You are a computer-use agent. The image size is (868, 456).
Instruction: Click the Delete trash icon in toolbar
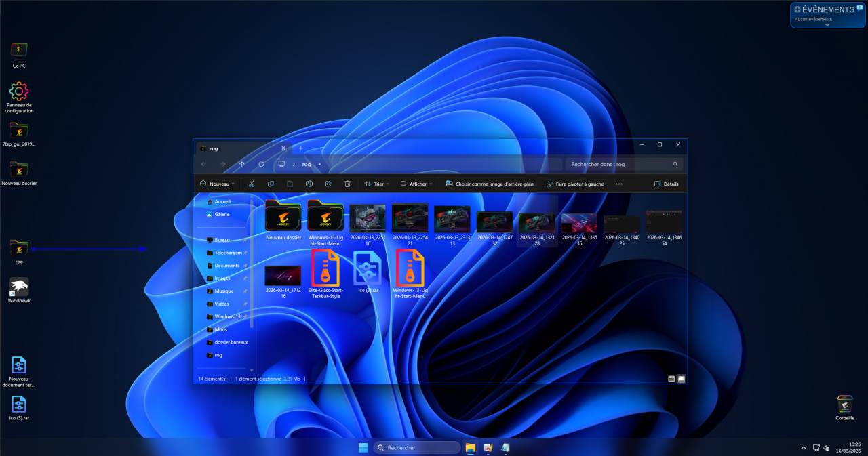(x=347, y=184)
